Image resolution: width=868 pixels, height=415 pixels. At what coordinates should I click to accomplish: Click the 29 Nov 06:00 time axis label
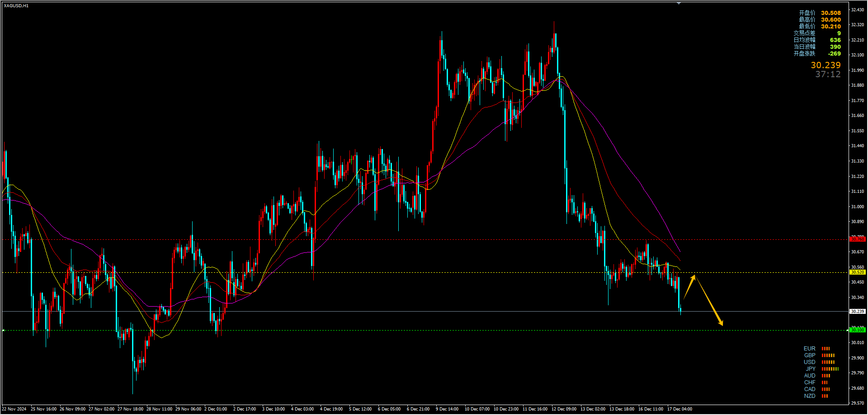point(188,409)
